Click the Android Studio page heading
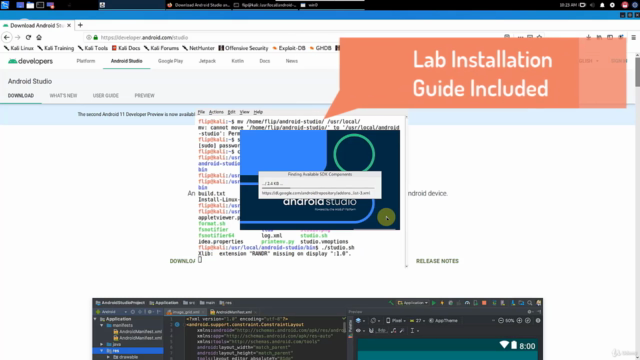Image resolution: width=640 pixels, height=360 pixels. point(30,81)
